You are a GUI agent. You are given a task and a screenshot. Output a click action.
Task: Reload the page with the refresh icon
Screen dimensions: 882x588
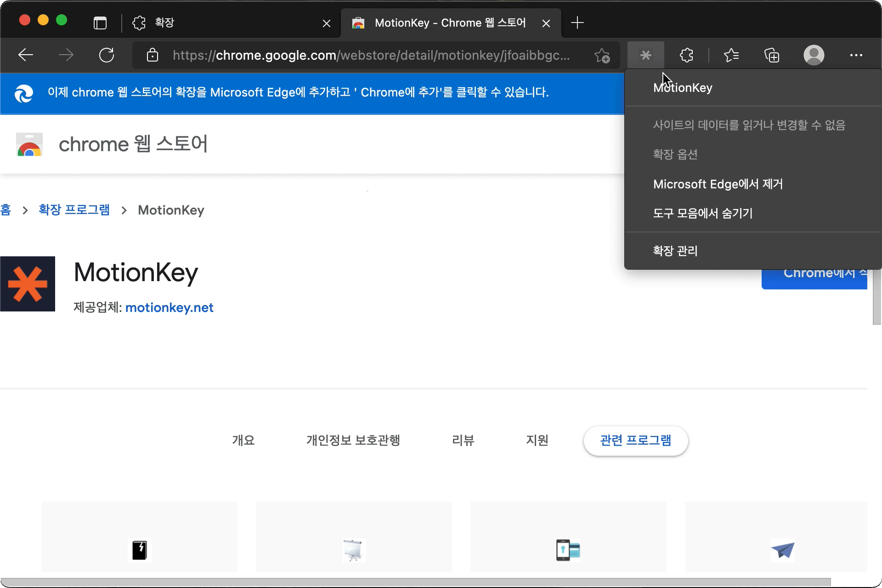tap(106, 55)
